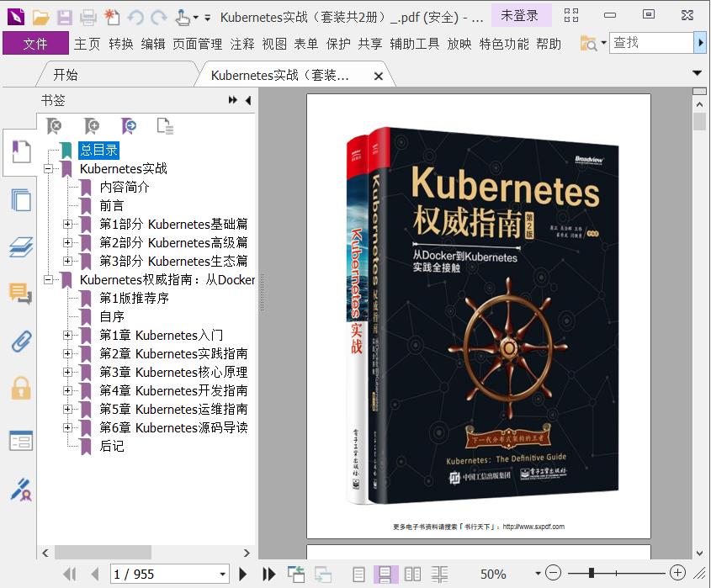The image size is (711, 588).
Task: Click the 未登录 login button
Action: click(x=520, y=16)
